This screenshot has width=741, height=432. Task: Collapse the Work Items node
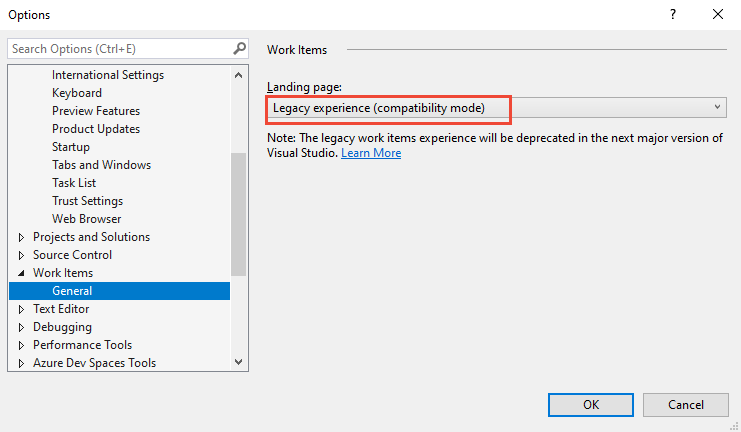click(22, 273)
